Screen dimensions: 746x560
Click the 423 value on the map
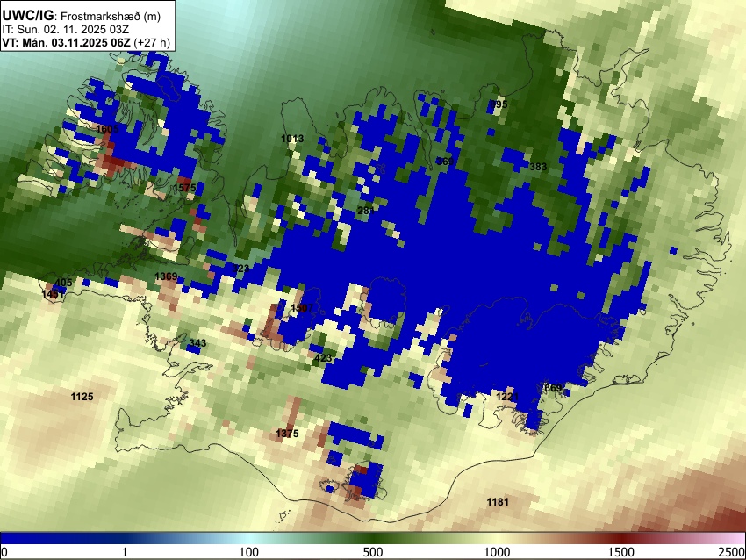coord(323,358)
